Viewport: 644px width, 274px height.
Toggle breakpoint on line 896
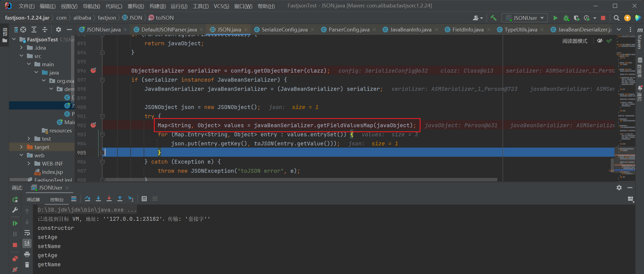(94, 71)
